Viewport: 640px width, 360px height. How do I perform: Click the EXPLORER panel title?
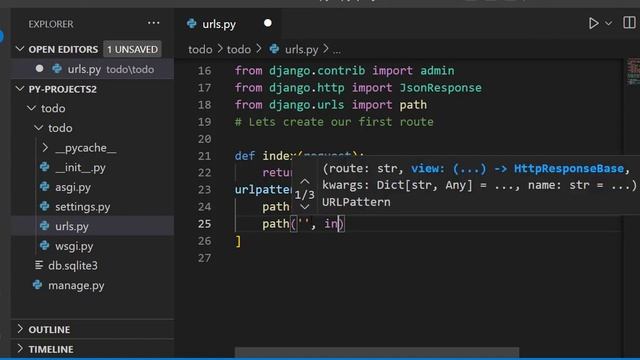click(51, 24)
